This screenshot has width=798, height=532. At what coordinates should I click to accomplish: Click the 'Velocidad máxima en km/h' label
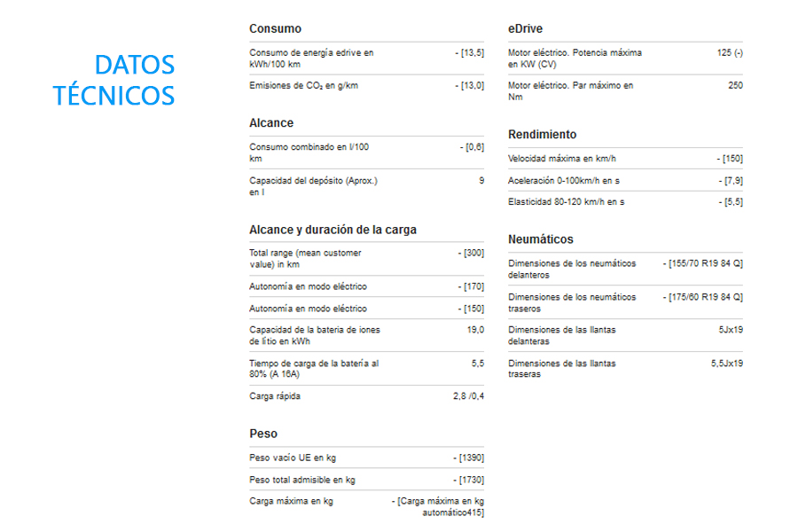(x=561, y=159)
